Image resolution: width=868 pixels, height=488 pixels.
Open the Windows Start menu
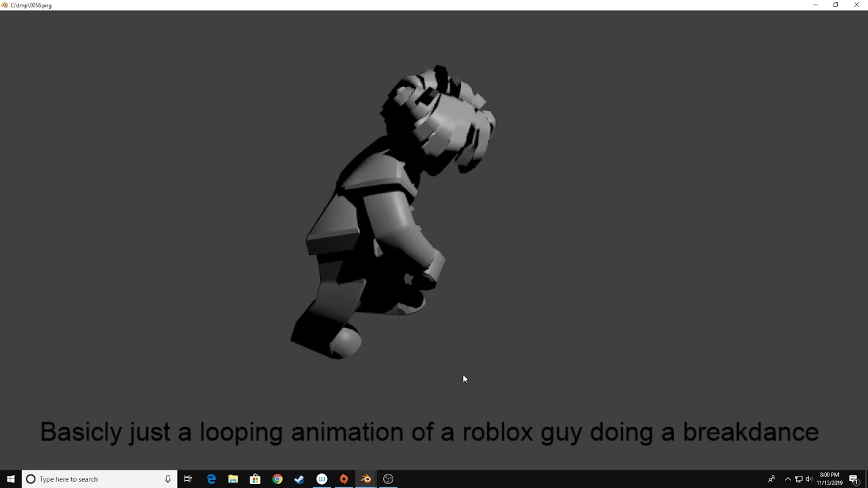click(11, 479)
